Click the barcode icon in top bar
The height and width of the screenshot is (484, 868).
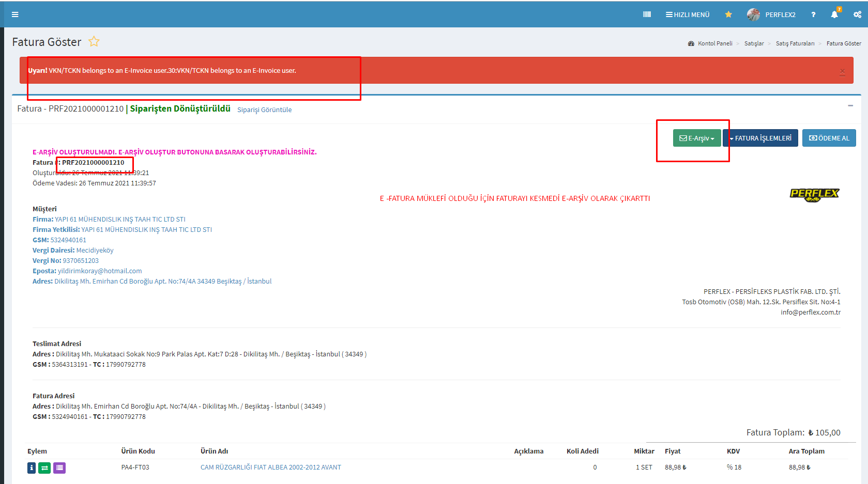[x=647, y=14]
